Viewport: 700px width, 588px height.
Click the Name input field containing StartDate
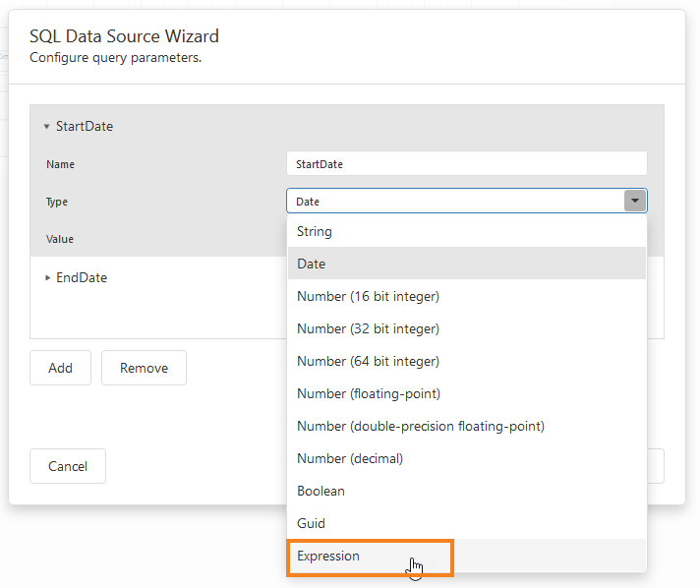[467, 164]
